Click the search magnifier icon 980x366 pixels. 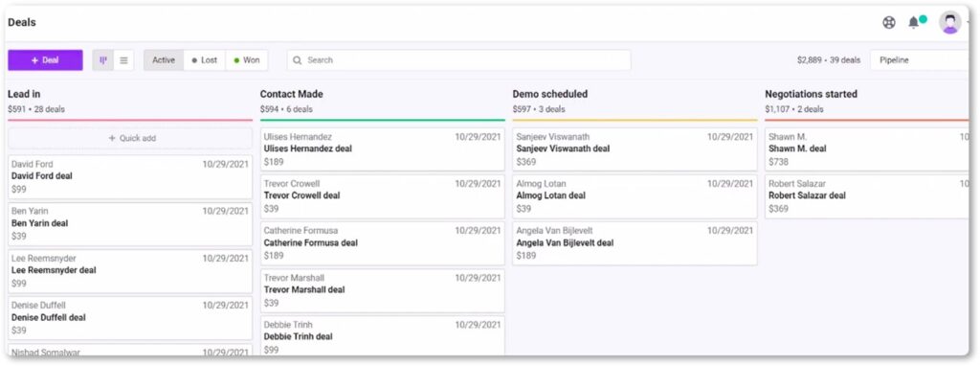(299, 60)
